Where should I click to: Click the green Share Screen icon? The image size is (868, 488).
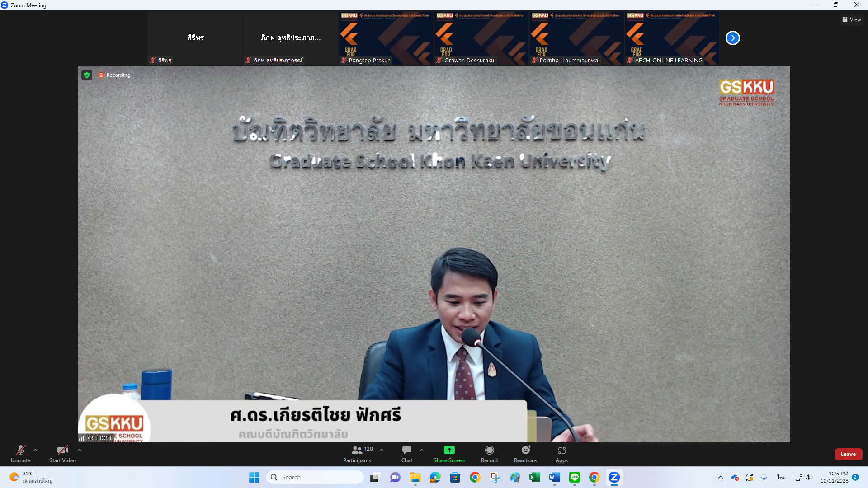point(449,450)
